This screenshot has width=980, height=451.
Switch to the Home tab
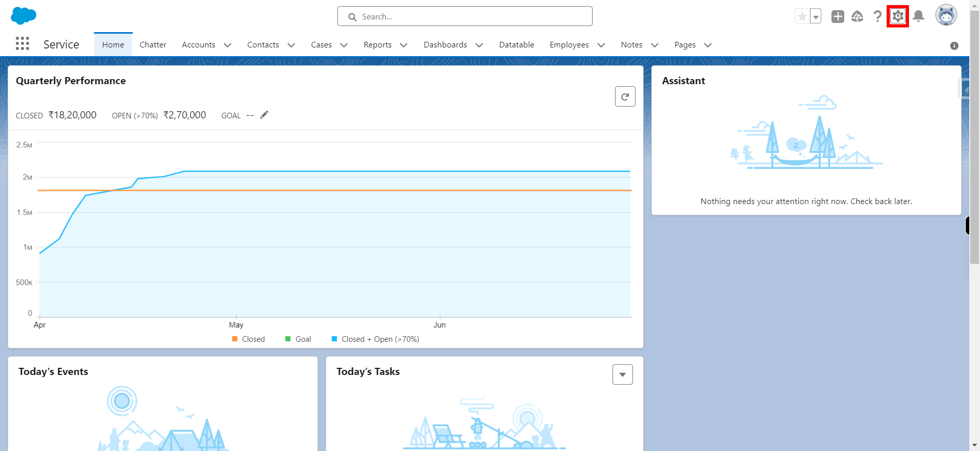click(x=113, y=45)
